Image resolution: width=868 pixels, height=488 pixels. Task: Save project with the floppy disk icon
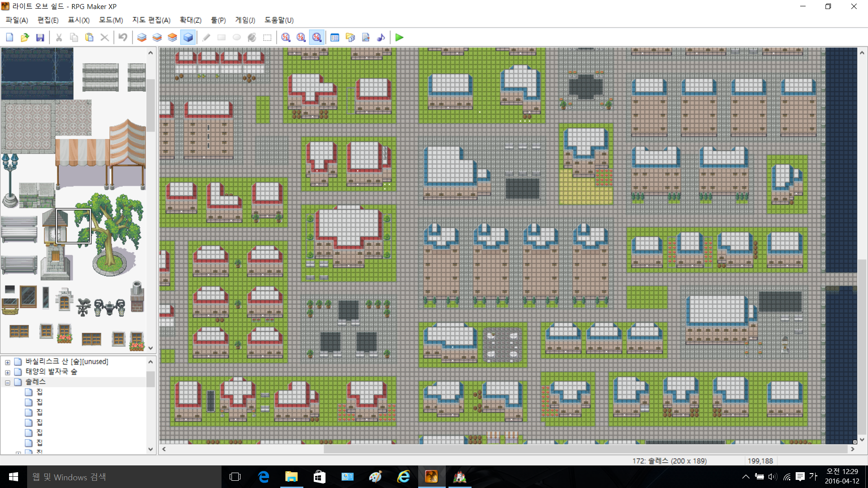point(40,38)
